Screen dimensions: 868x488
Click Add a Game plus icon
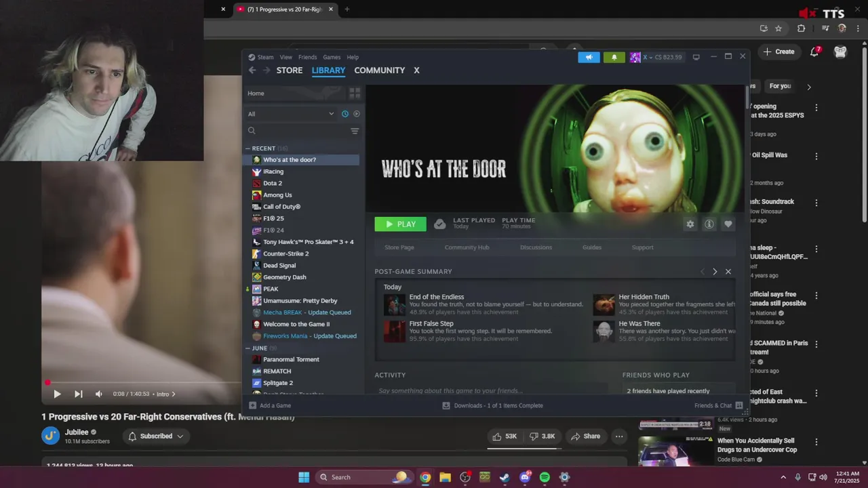point(253,405)
